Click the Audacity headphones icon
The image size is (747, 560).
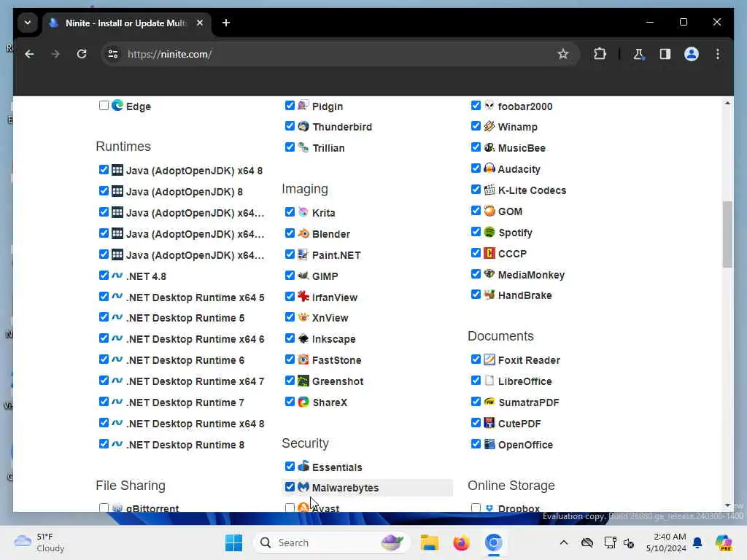coord(489,168)
